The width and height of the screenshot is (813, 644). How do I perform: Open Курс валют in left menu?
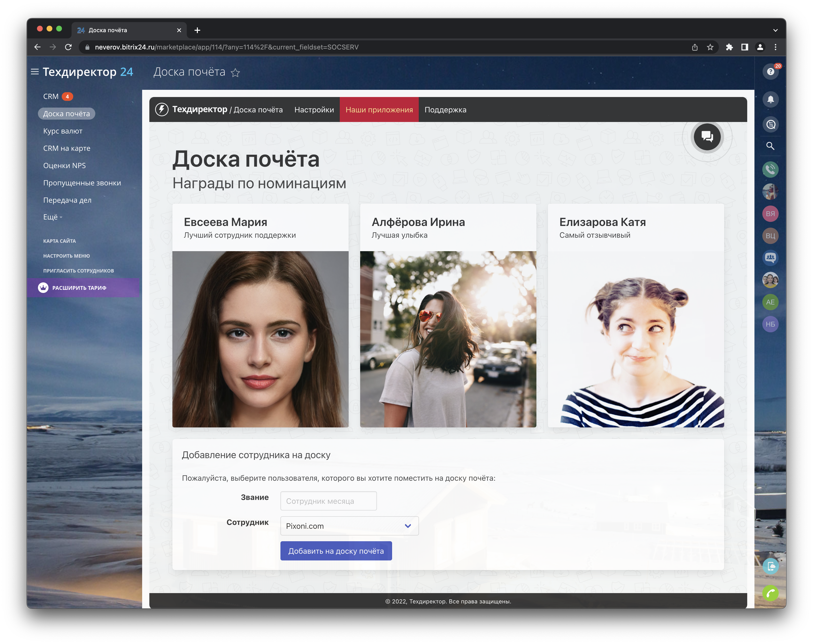click(63, 131)
